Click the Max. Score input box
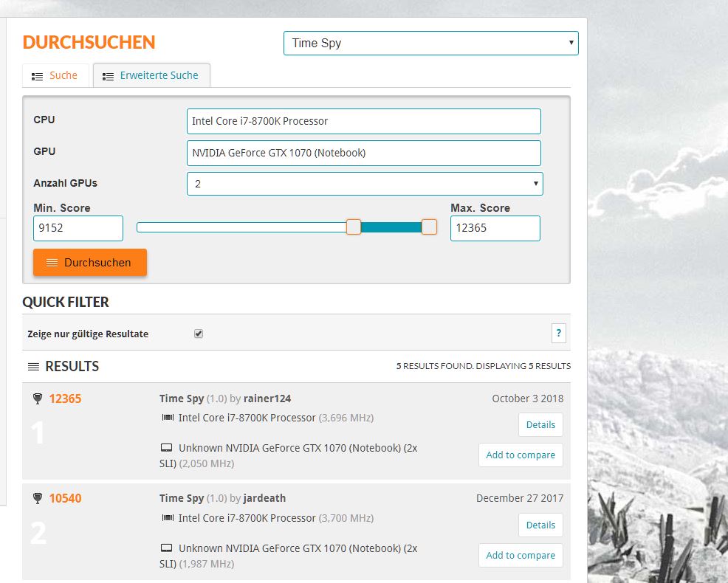The image size is (728, 583). pos(495,228)
